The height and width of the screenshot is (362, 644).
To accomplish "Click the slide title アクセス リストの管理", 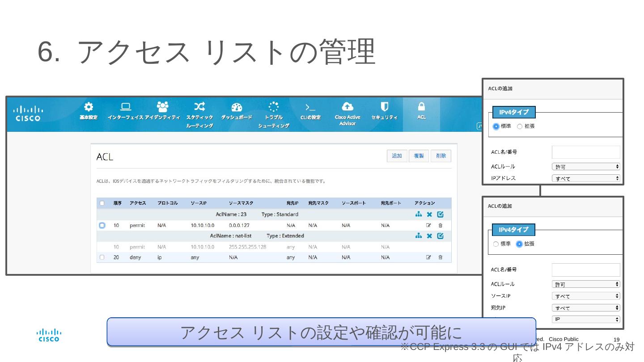I will [226, 52].
